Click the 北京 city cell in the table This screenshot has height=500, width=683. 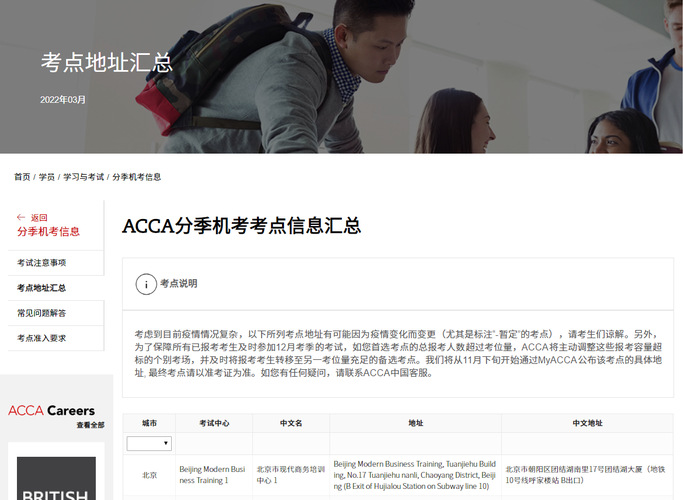(x=149, y=475)
